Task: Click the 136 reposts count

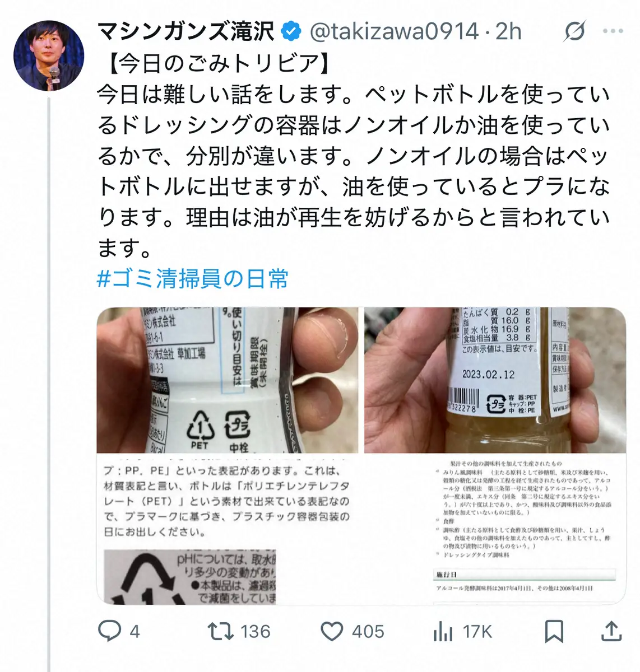Action: 256,632
